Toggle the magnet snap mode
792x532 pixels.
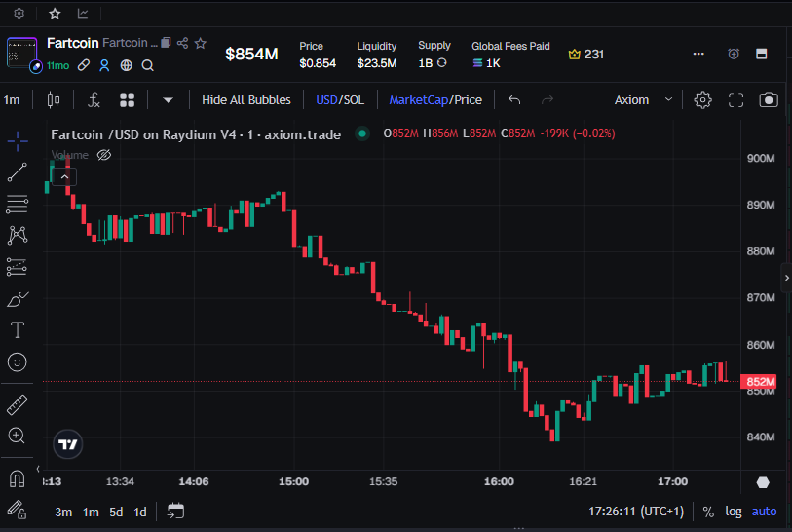coord(18,478)
